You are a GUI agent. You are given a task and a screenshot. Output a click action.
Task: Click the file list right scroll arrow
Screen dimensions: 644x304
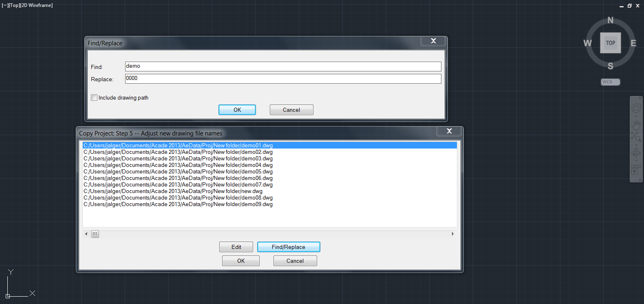coord(453,234)
